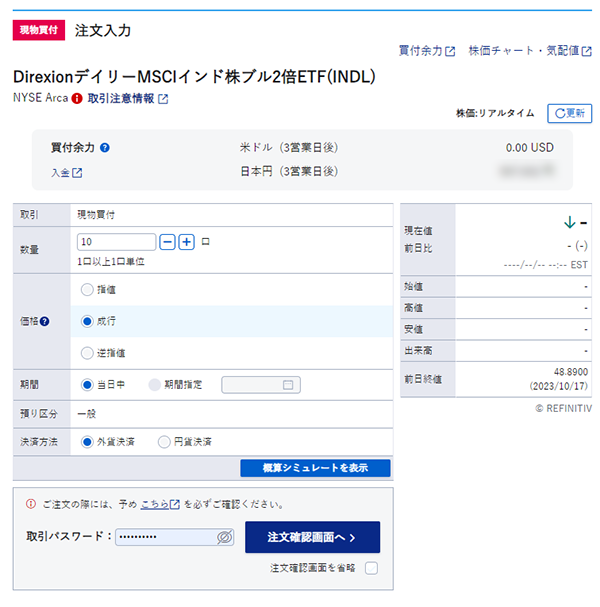Screen dimensions: 600x607
Task: Click the 注文確認画面へ button
Action: [x=312, y=537]
